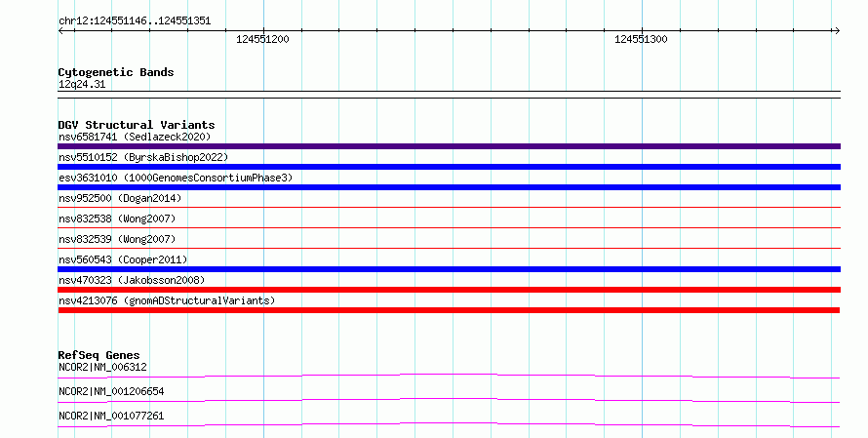Click the purple nsv6581741 variant bar
Viewport: 868px width, 438px height.
tap(449, 146)
